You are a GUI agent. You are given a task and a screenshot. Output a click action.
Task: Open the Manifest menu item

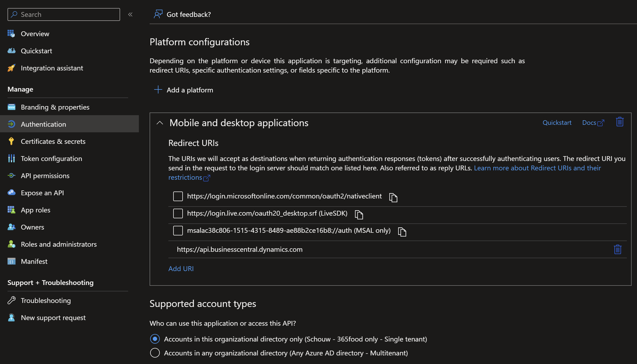(x=34, y=261)
